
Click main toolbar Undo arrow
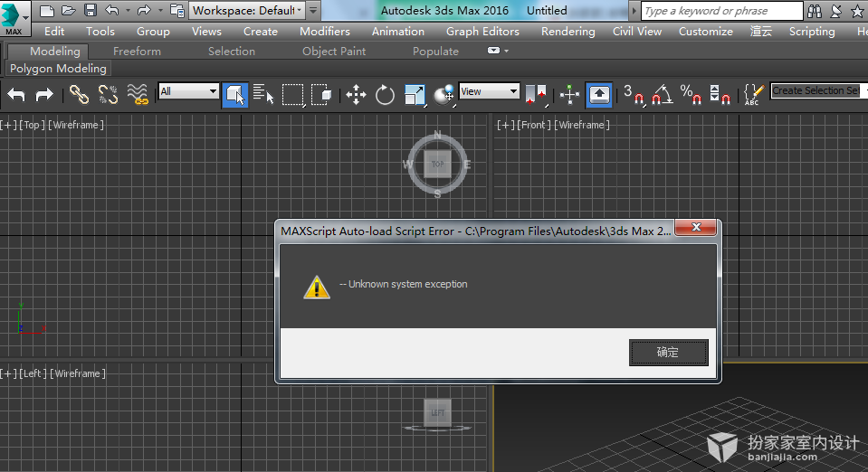(16, 95)
